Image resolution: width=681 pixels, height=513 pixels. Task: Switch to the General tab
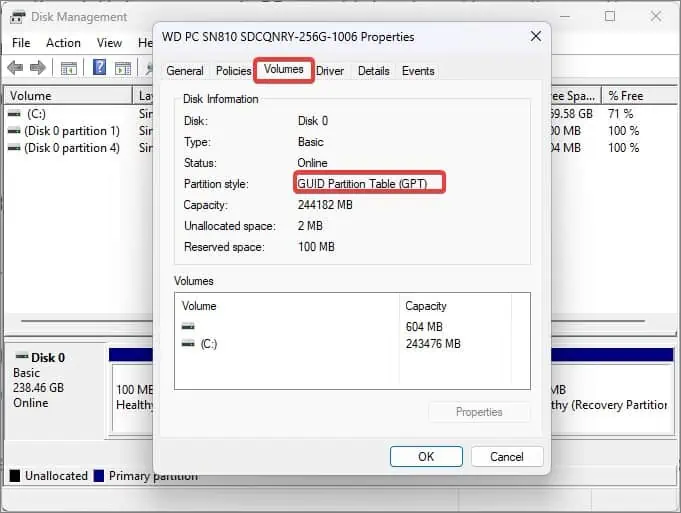(x=185, y=71)
